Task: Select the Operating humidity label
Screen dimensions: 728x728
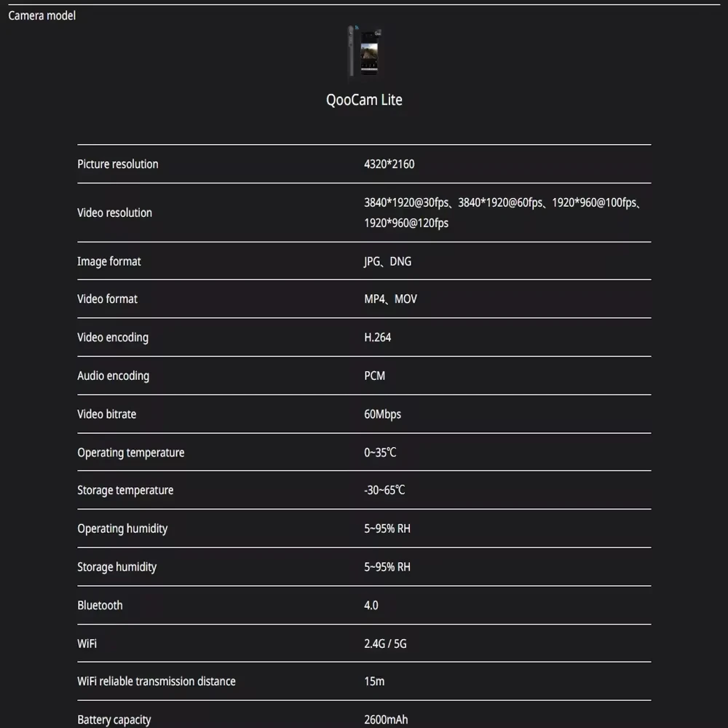Action: coord(122,529)
